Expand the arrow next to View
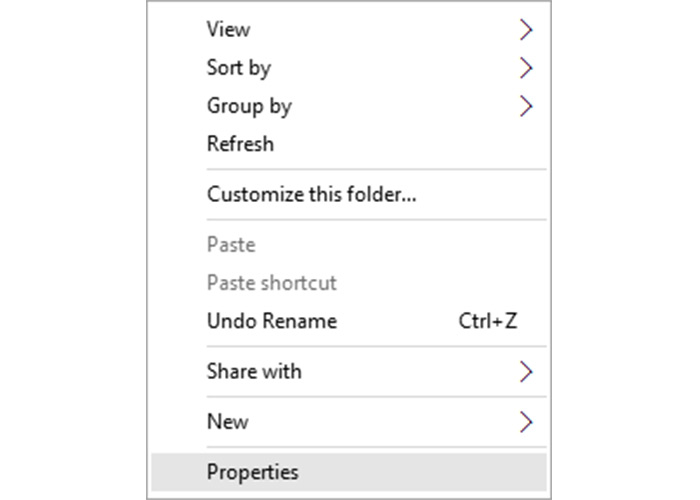The image size is (700, 500). 527,30
